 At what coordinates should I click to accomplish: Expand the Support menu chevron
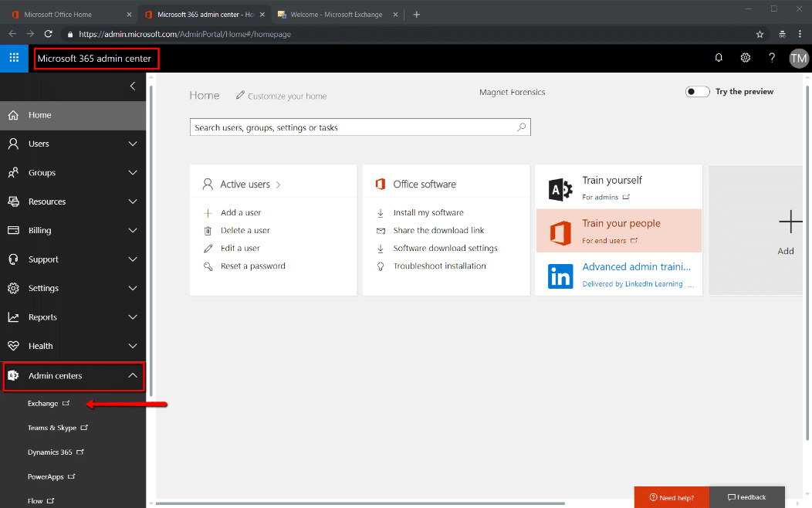133,259
